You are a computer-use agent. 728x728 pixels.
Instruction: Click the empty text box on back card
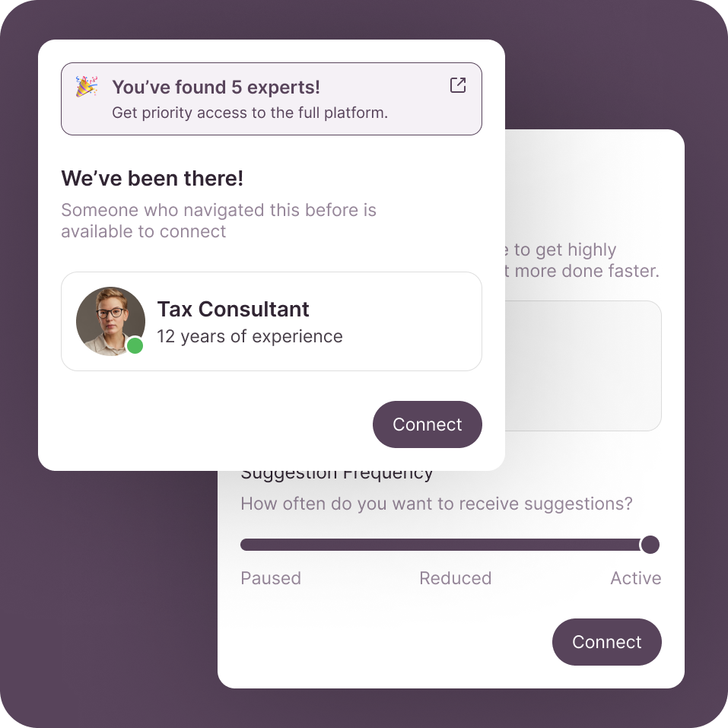(583, 366)
